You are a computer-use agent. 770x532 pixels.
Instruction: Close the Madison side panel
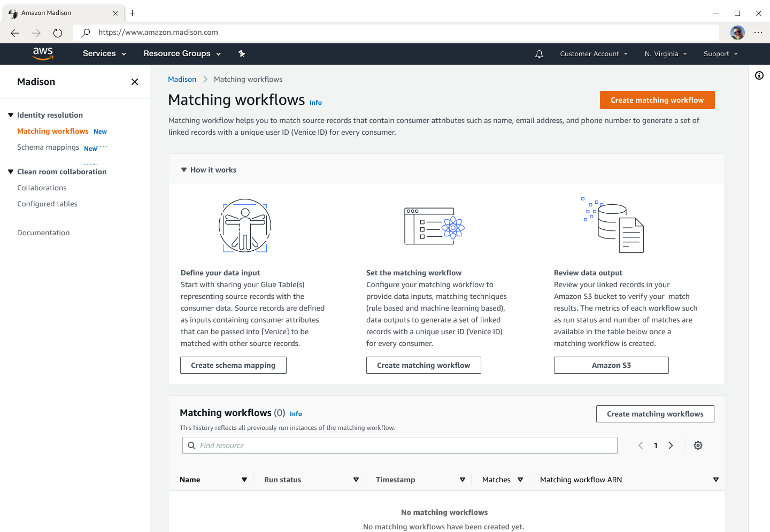(x=135, y=82)
